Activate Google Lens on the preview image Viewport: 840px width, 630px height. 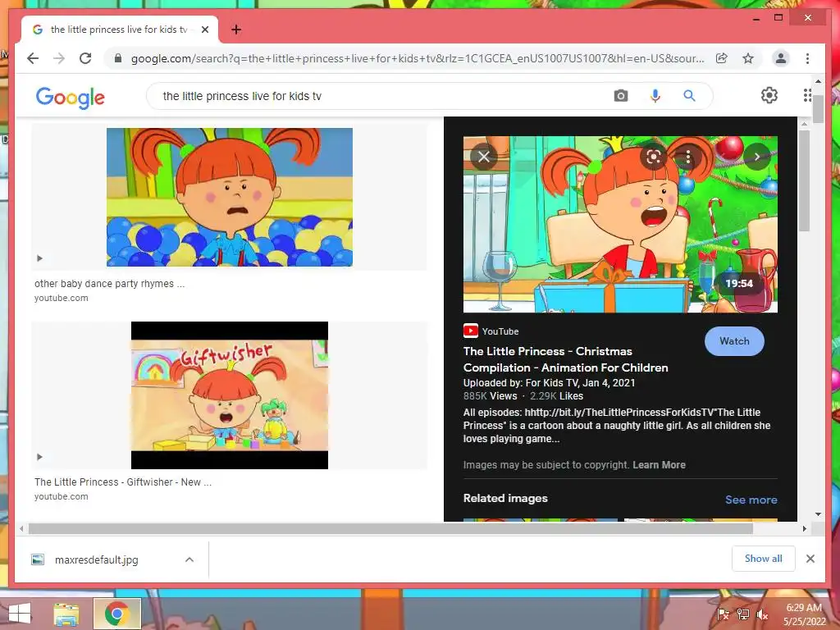pos(654,157)
